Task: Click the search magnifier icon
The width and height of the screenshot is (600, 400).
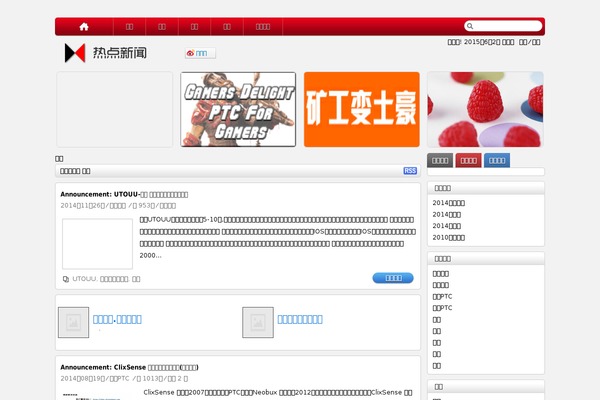Action: pos(470,26)
